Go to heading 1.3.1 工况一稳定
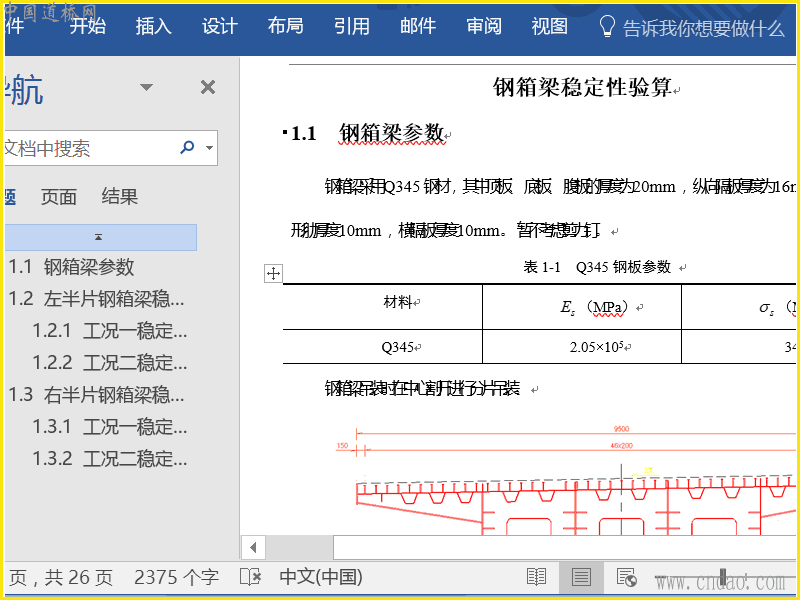The image size is (800, 600). point(110,427)
